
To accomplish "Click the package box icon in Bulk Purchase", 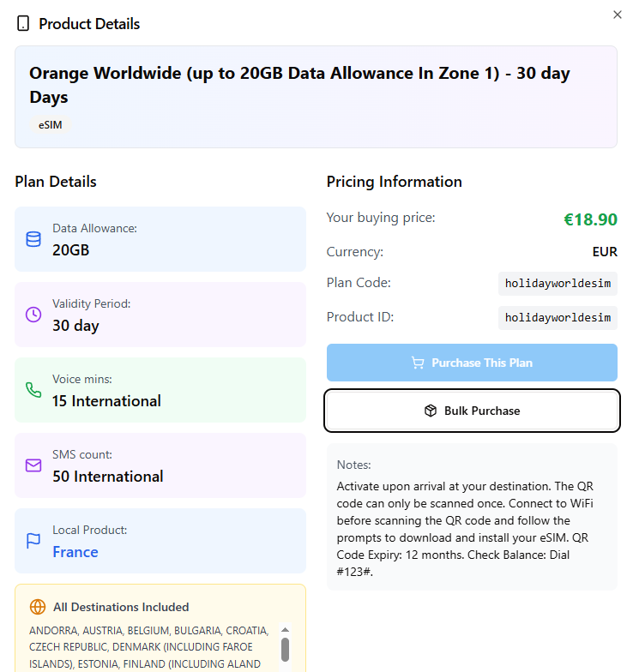I will 431,411.
